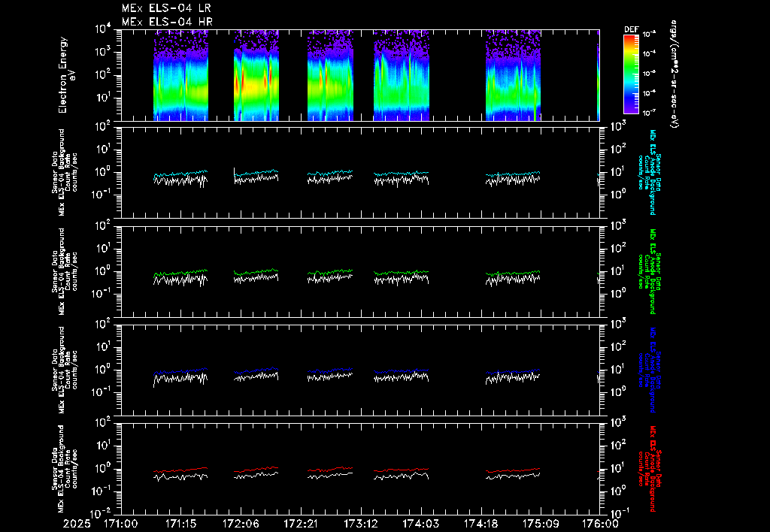Click the "172:06" time axis label
Image resolution: width=770 pixels, height=532 pixels.
coord(241,524)
